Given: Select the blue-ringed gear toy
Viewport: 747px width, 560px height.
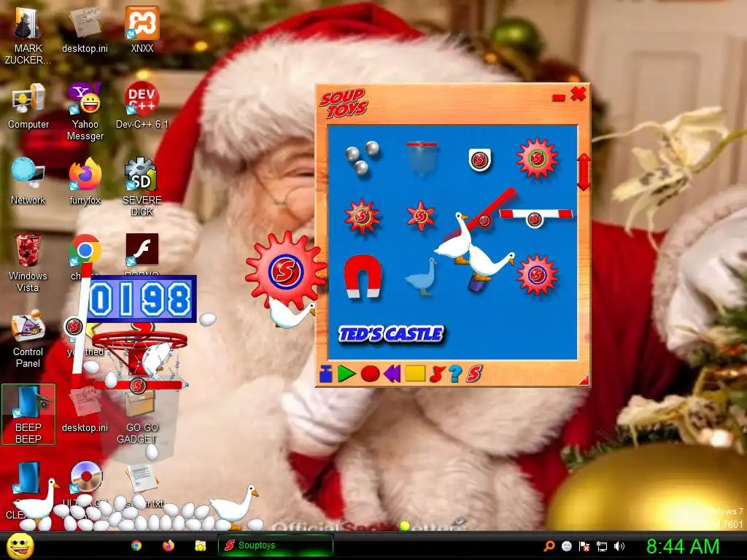Looking at the screenshot, I should click(537, 275).
